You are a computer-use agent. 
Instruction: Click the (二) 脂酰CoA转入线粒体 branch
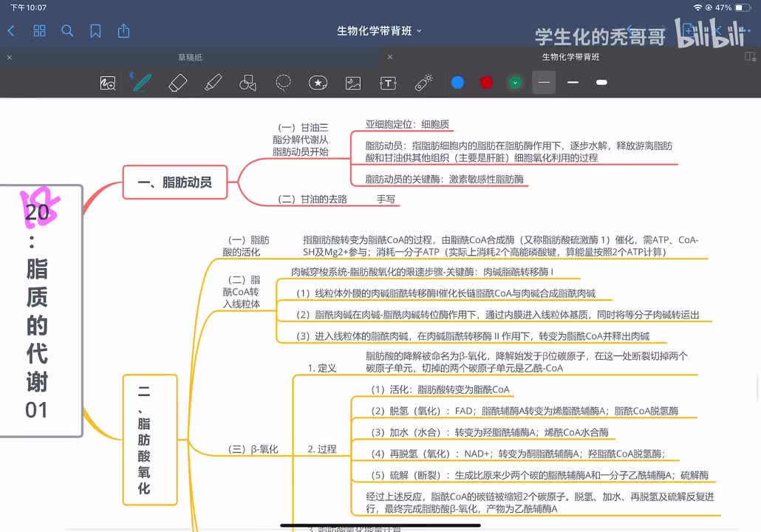click(x=242, y=292)
